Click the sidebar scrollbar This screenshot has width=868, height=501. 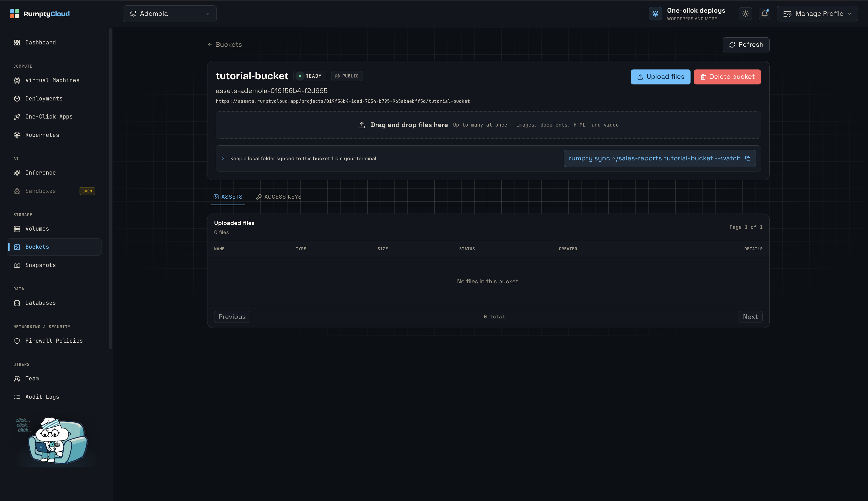pyautogui.click(x=111, y=189)
